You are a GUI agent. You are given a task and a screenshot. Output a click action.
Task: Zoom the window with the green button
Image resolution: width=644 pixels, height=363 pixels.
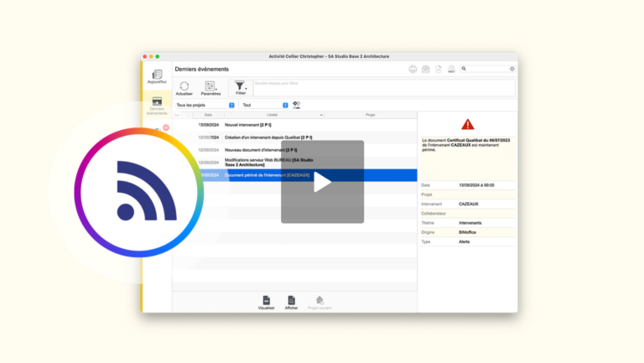pyautogui.click(x=158, y=57)
